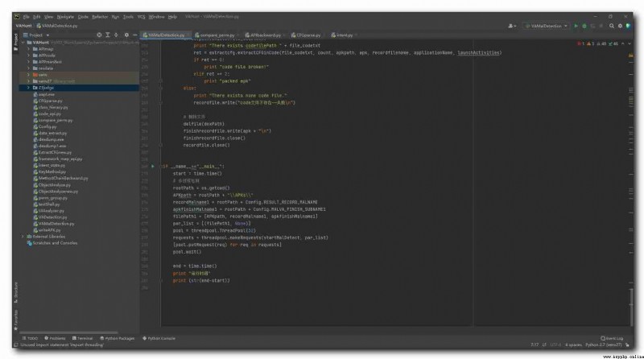Click the PyCharm logo icon in title bar
Screen dimensions: 644x359
pos(16,17)
